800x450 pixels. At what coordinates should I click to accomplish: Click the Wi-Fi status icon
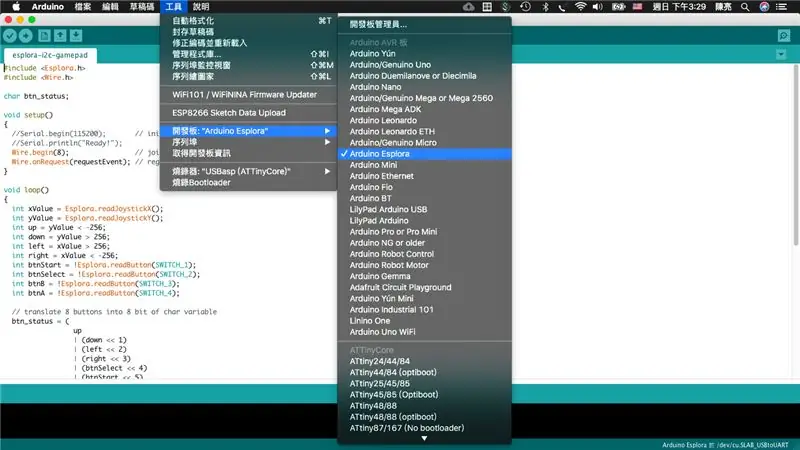580,7
